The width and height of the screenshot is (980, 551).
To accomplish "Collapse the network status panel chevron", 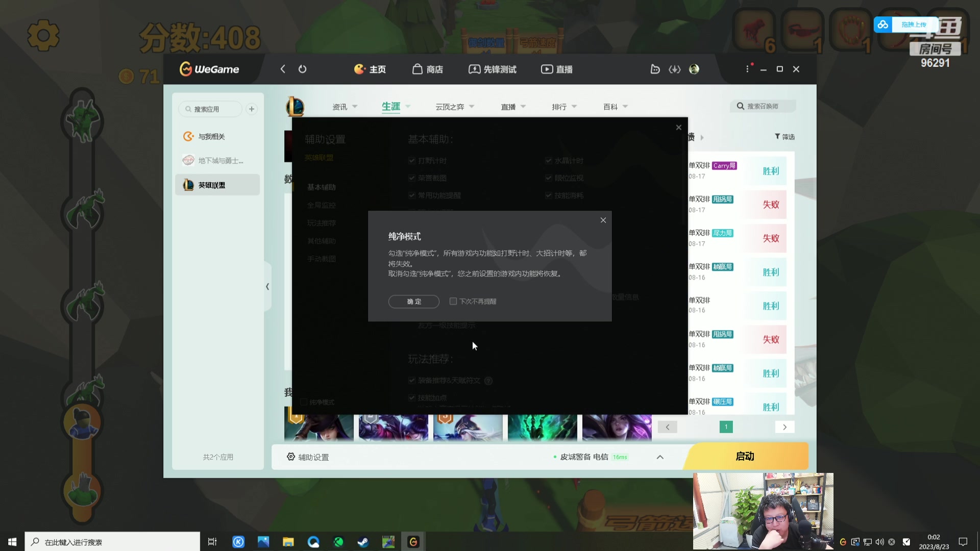I will pos(660,457).
